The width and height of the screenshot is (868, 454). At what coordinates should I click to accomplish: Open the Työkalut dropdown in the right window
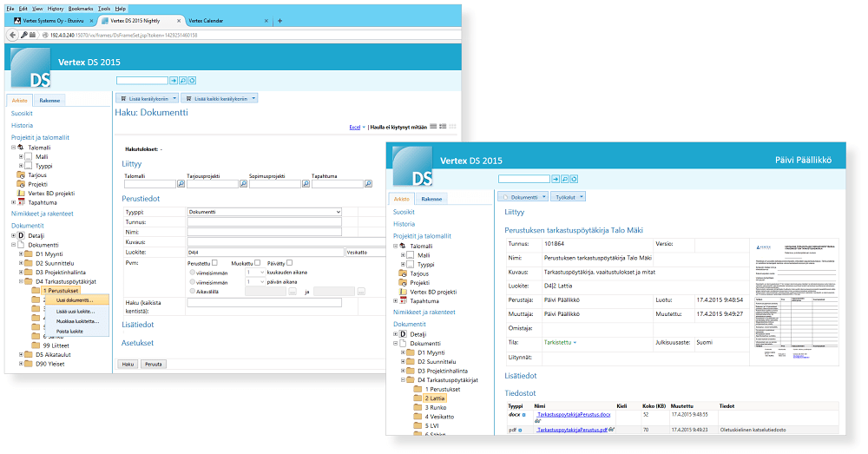click(569, 197)
